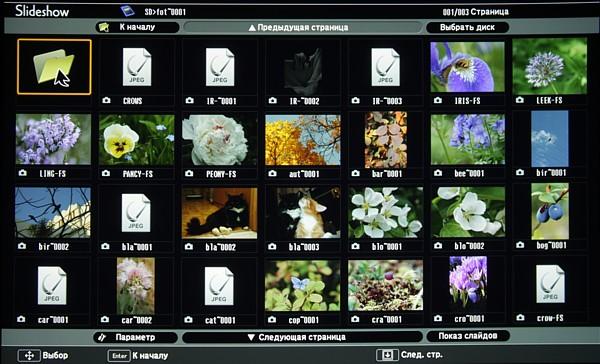Click the Выбор label at bottom
Image resolution: width=600 pixels, height=364 pixels.
click(55, 355)
